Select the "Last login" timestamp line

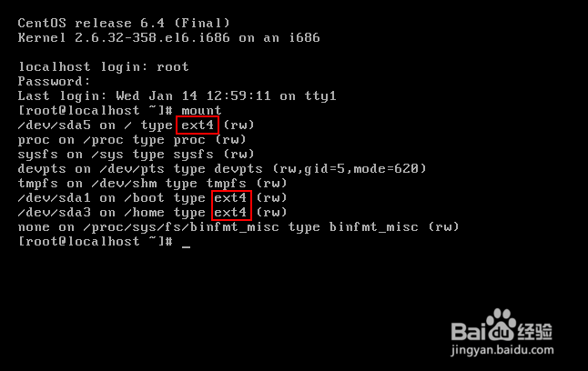point(177,95)
